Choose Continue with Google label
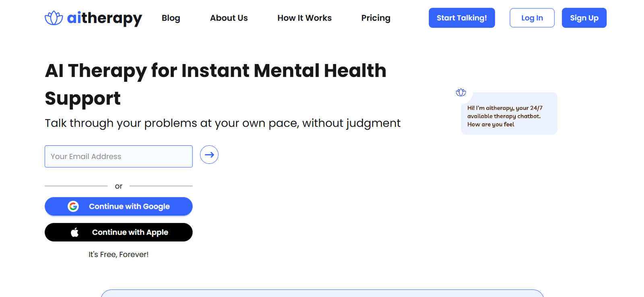The width and height of the screenshot is (644, 297). 129,206
